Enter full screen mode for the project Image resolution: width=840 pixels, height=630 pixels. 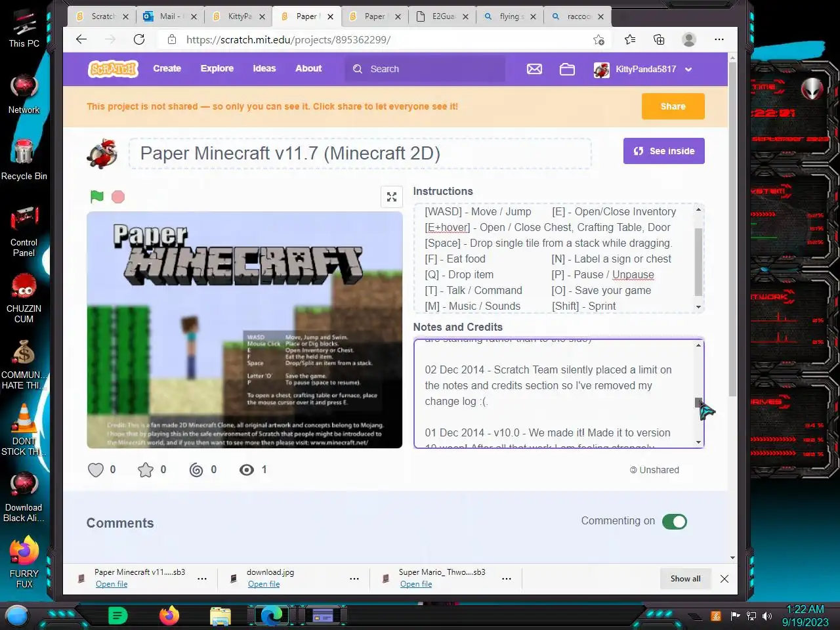pyautogui.click(x=392, y=197)
